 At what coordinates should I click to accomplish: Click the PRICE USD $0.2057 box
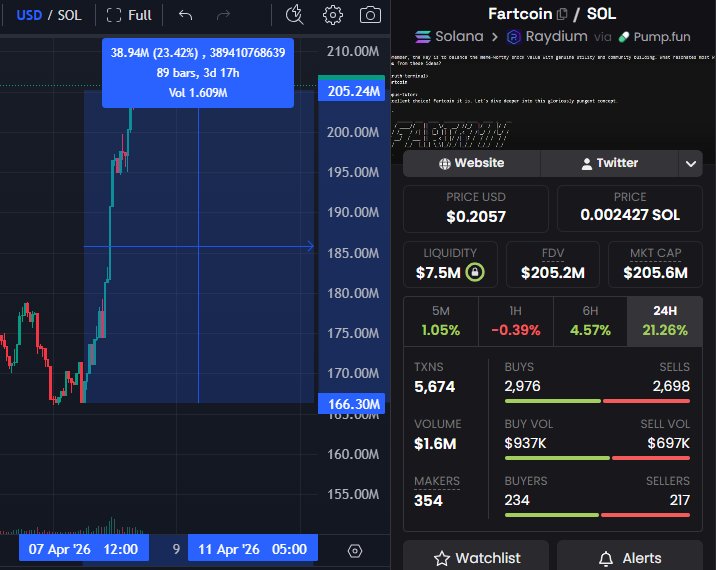click(476, 208)
